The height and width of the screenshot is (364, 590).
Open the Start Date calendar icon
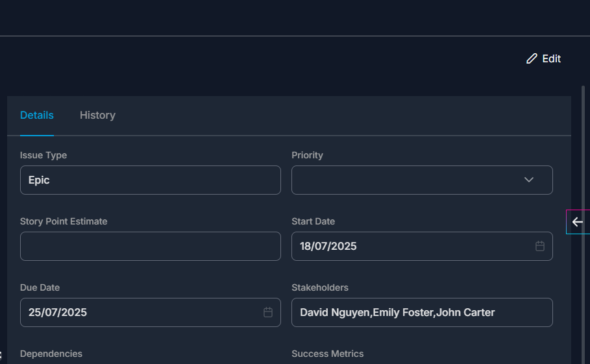(540, 247)
